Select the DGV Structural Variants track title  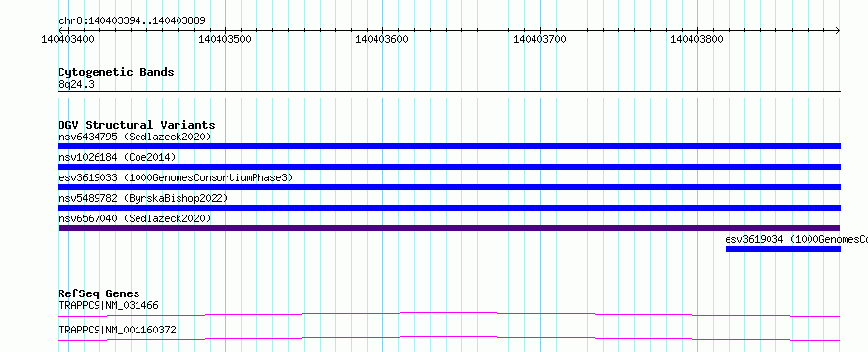[137, 125]
